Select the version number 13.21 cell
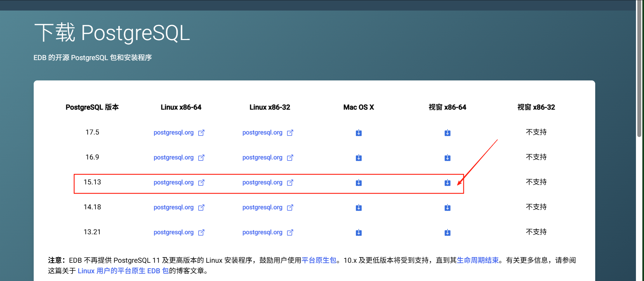 [92, 232]
